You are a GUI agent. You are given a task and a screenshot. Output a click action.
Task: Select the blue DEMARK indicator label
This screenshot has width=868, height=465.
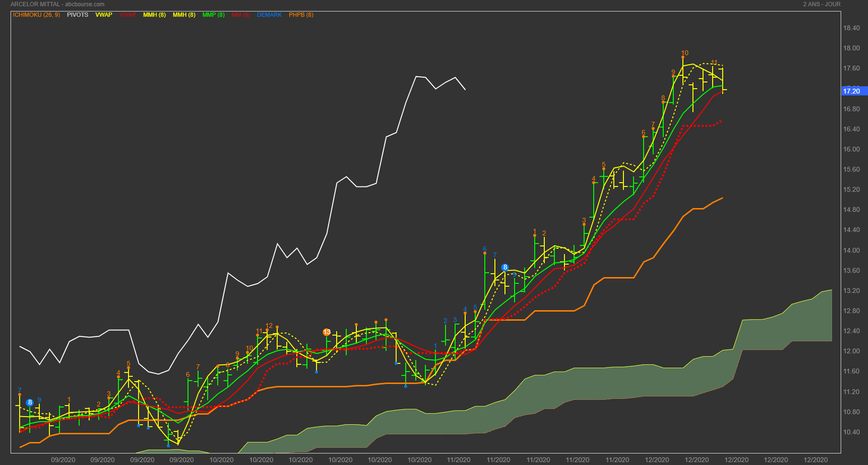pyautogui.click(x=270, y=15)
